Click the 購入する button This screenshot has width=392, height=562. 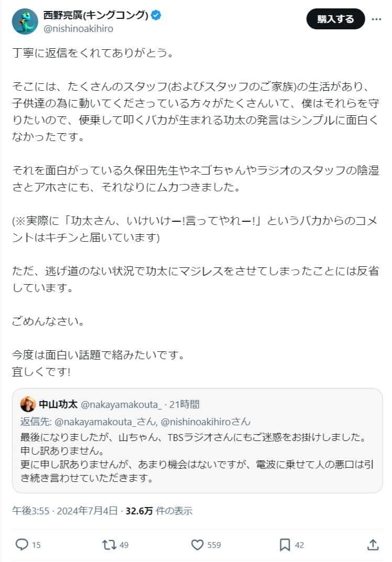click(x=335, y=18)
